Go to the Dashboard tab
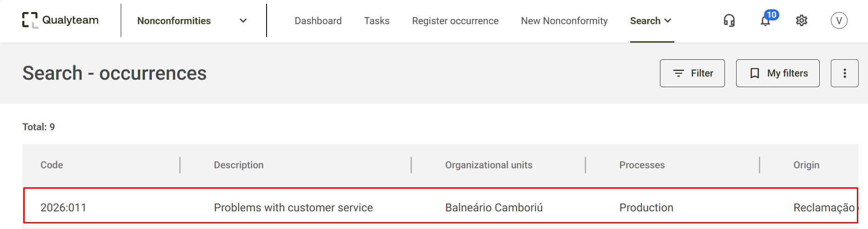The height and width of the screenshot is (229, 868). (318, 21)
